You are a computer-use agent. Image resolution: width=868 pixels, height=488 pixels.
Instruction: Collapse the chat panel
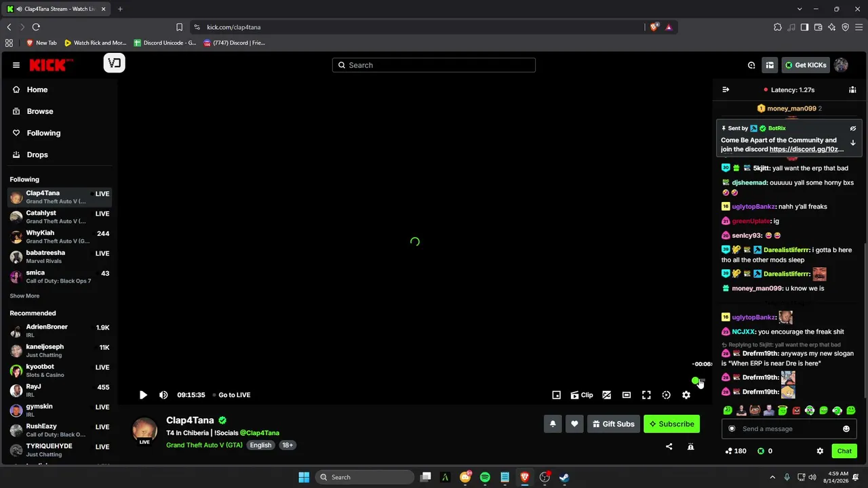click(726, 89)
